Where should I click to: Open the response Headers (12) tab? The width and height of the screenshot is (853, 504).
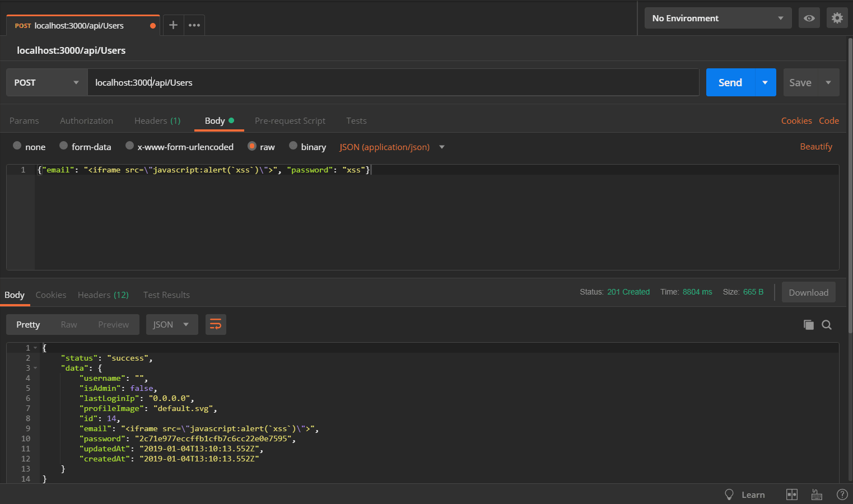103,295
